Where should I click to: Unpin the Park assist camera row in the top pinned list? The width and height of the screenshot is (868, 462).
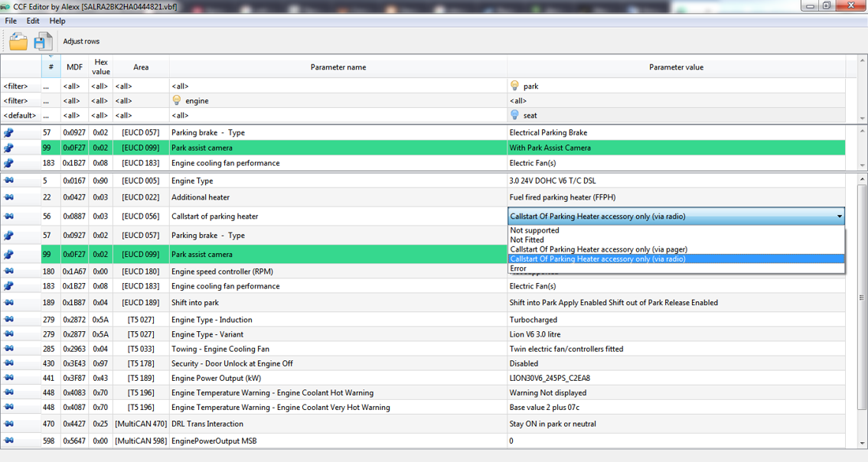pos(9,147)
